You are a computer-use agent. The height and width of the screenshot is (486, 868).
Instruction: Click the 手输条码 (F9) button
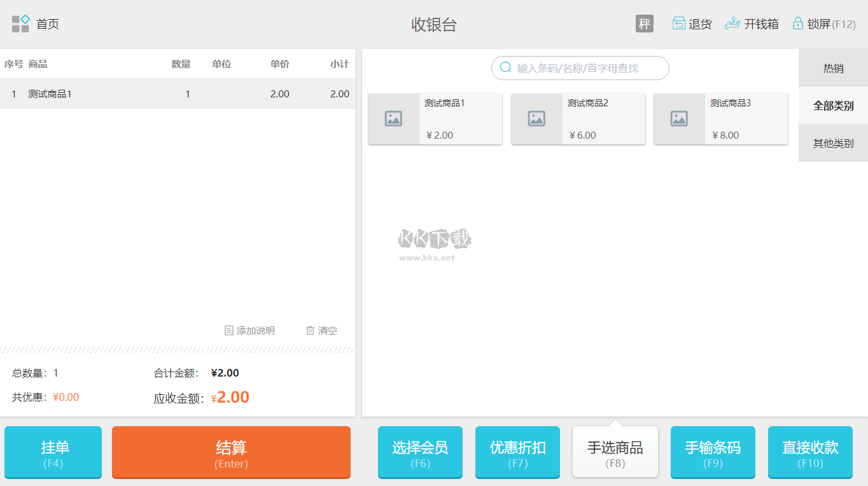tap(713, 452)
